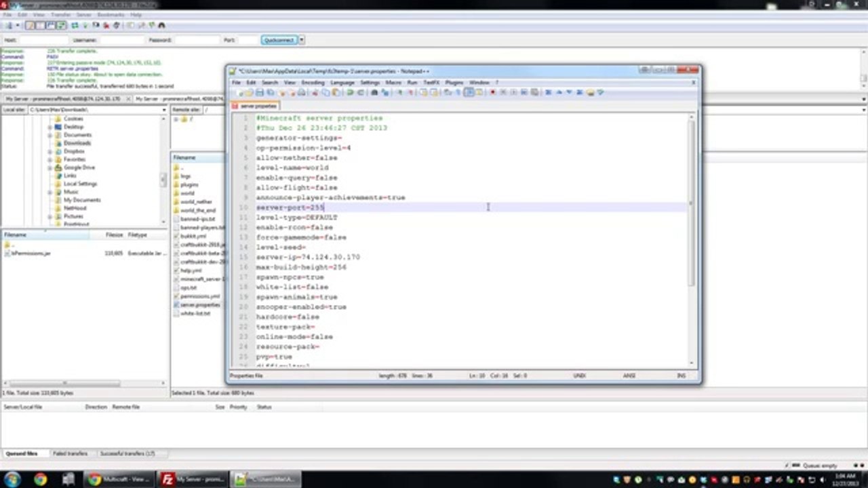
Task: Open FileZilla's Bookmarks menu
Action: tap(110, 14)
